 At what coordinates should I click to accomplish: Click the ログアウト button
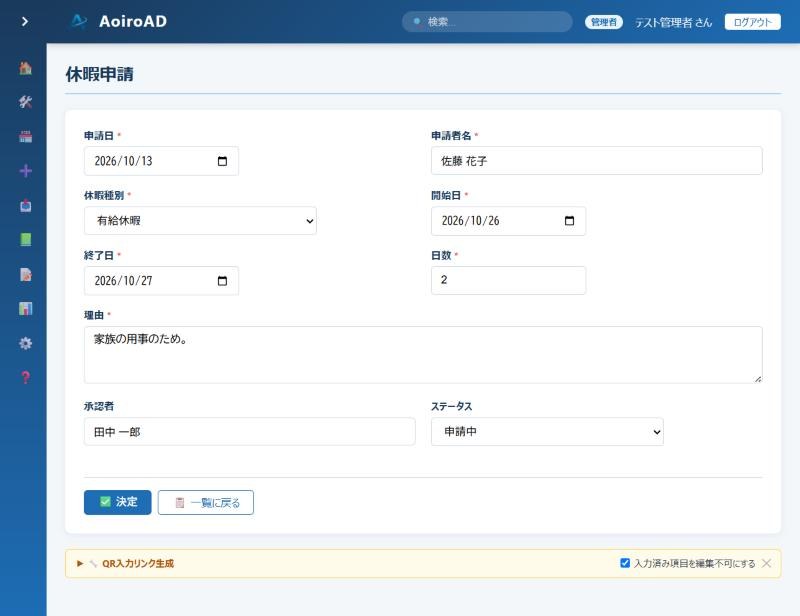[x=753, y=22]
